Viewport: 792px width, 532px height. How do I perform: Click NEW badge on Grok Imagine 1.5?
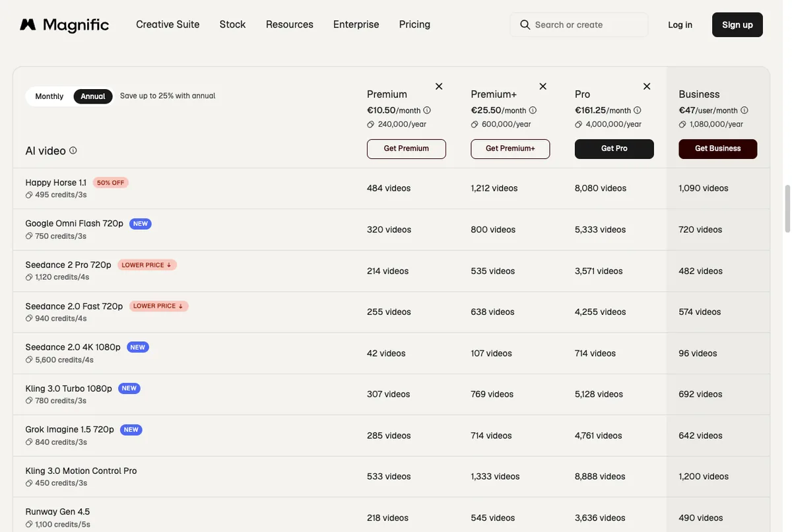[131, 430]
